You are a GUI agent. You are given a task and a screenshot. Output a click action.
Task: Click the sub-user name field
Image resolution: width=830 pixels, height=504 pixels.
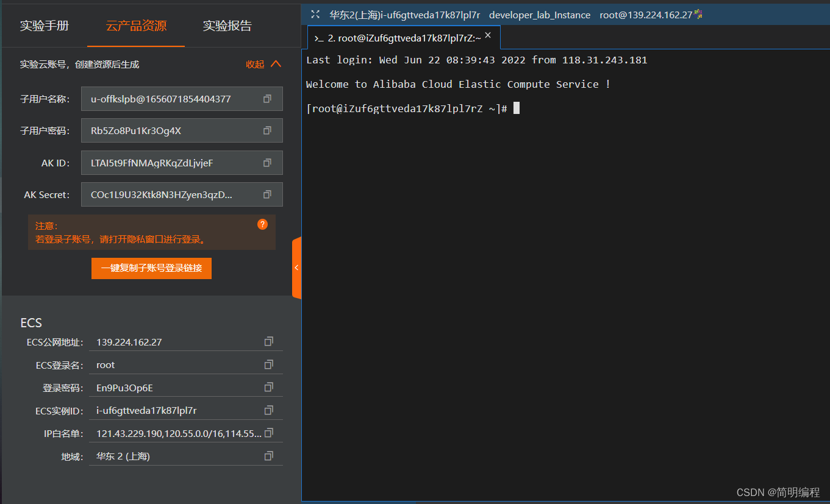tap(182, 99)
